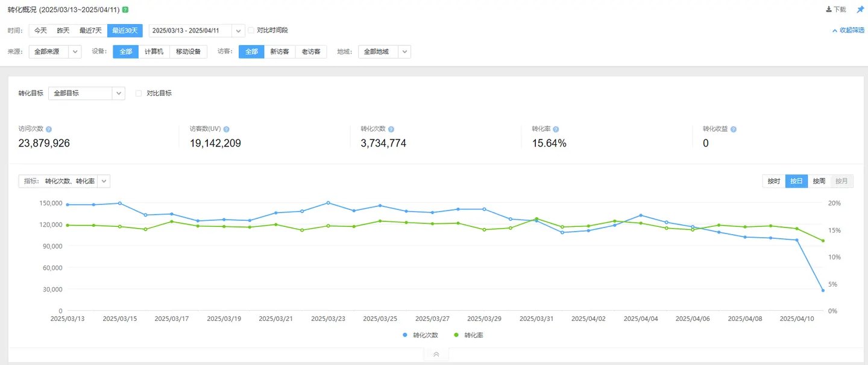Toggle the 转化次数 legend dot
The height and width of the screenshot is (365, 868).
tap(405, 335)
